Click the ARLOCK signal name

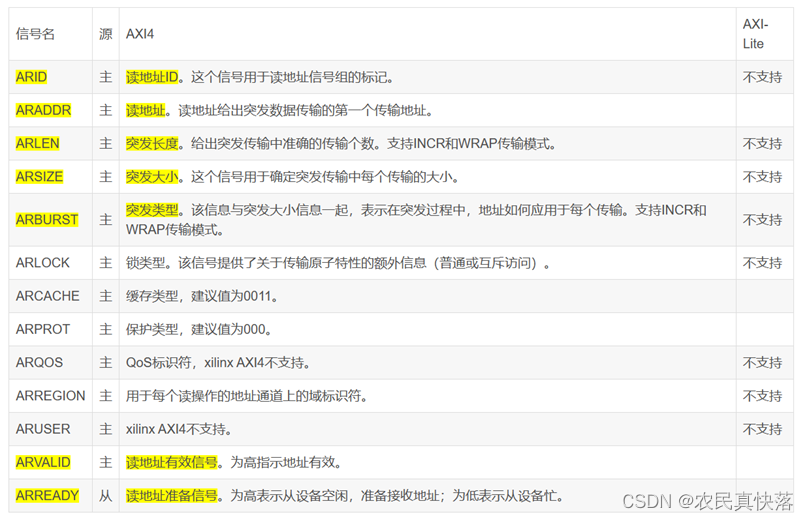click(42, 263)
